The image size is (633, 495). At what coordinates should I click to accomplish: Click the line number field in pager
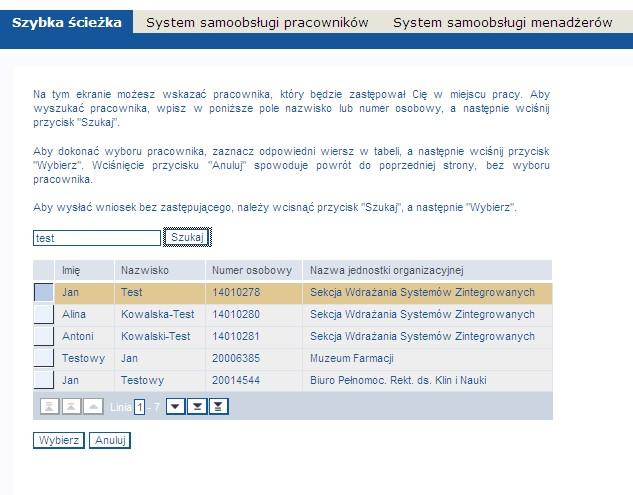(140, 407)
